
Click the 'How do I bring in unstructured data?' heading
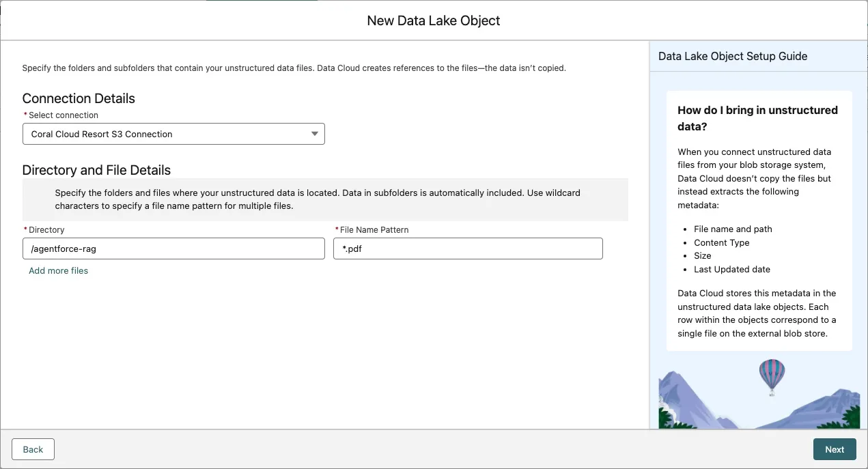point(757,118)
